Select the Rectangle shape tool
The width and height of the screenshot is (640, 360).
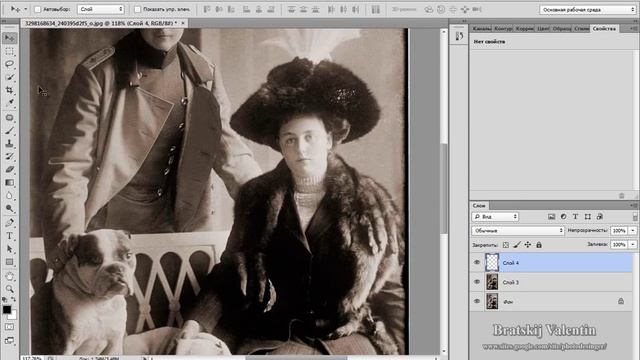pyautogui.click(x=9, y=262)
